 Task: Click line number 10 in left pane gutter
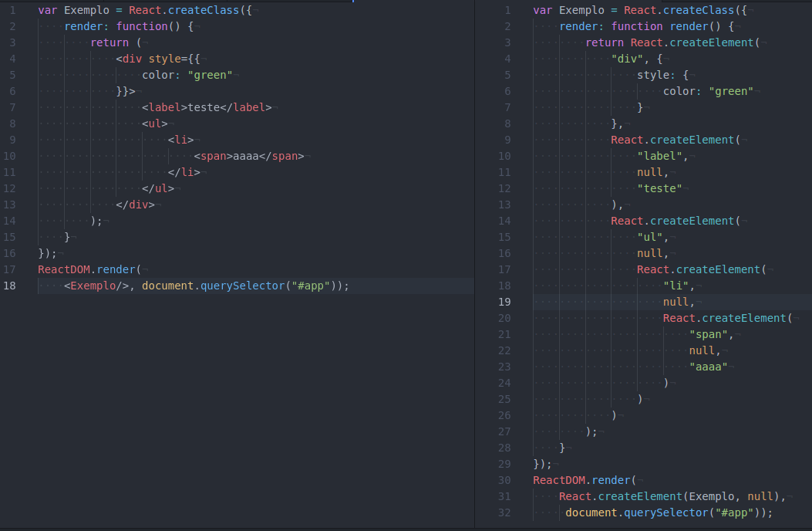click(9, 156)
